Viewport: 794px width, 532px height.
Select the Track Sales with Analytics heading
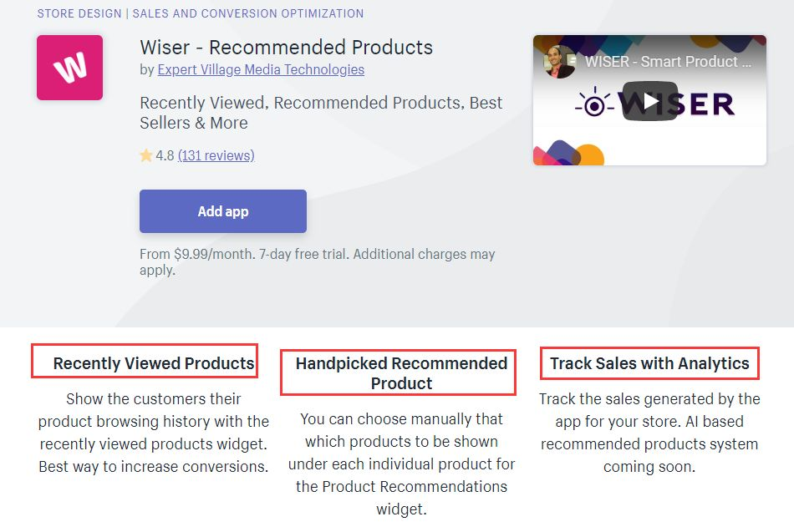coord(649,363)
